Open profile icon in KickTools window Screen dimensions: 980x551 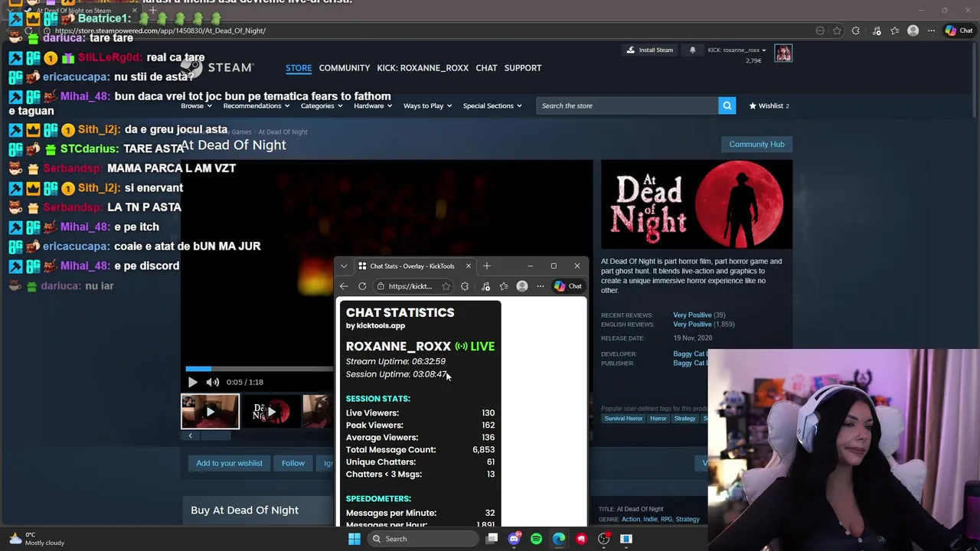[x=522, y=286]
